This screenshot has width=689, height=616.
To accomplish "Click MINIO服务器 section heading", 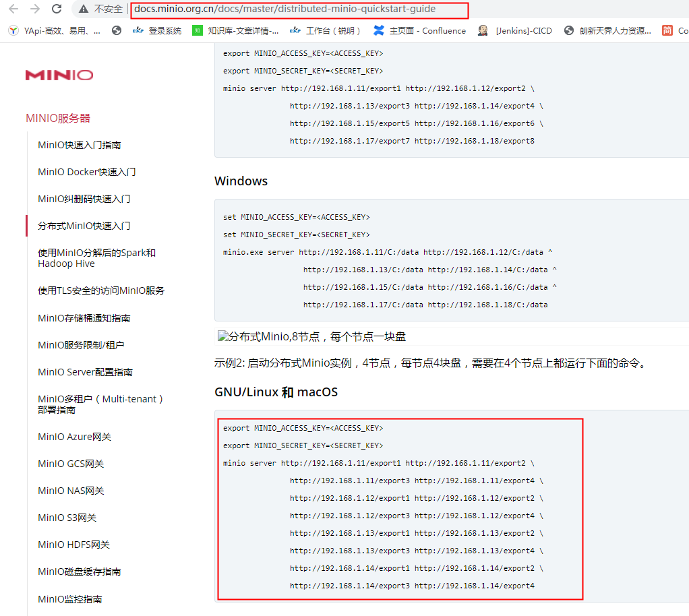I will tap(57, 118).
